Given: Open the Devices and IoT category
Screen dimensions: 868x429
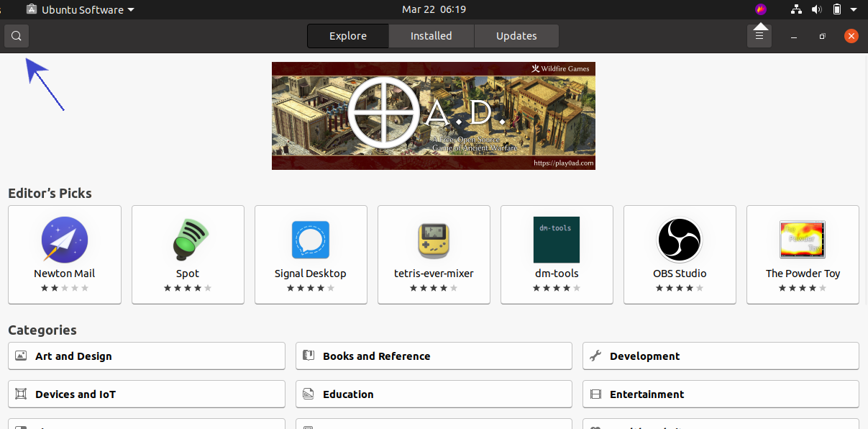Looking at the screenshot, I should 147,394.
